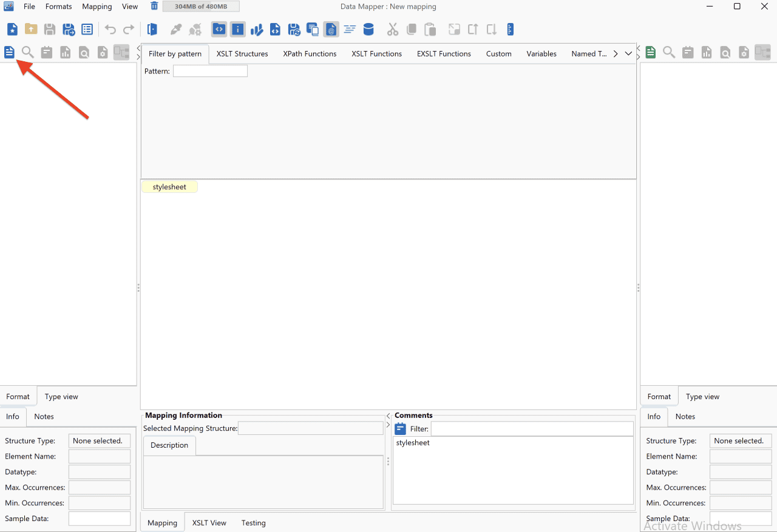Click the blue vertical-dots toolbar icon
Image resolution: width=777 pixels, height=532 pixels.
click(x=510, y=29)
